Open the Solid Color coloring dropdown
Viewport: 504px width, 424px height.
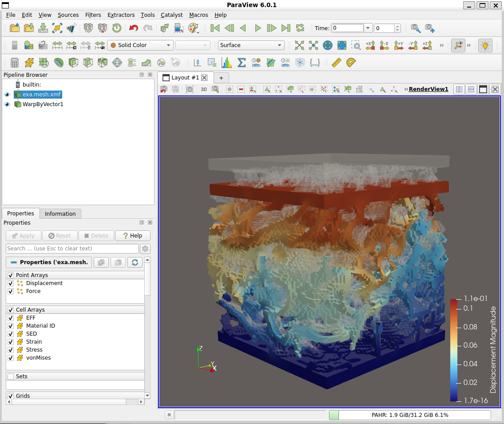pyautogui.click(x=140, y=45)
